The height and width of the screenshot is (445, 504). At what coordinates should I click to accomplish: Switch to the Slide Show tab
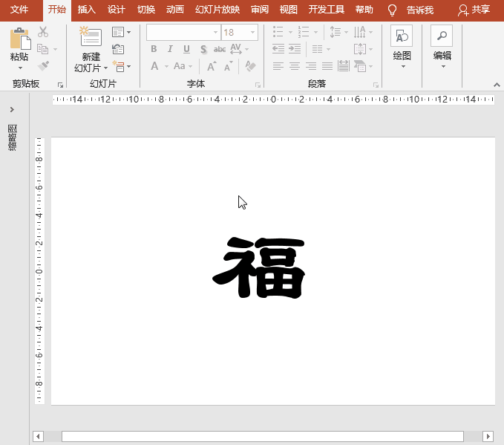[x=217, y=10]
